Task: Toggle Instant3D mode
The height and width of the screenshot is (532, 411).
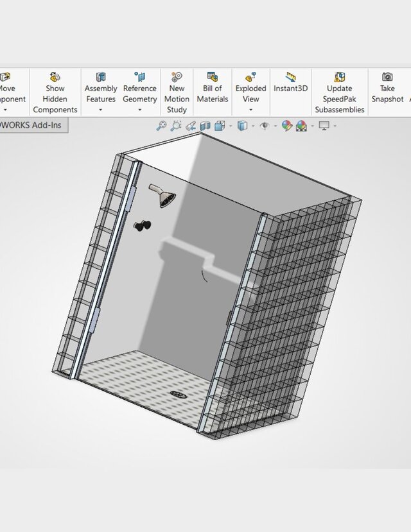Action: pyautogui.click(x=290, y=77)
